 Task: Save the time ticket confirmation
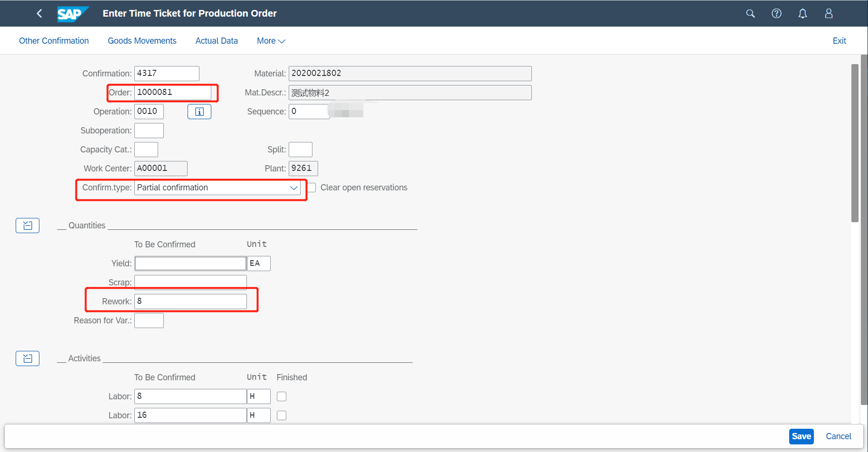801,436
